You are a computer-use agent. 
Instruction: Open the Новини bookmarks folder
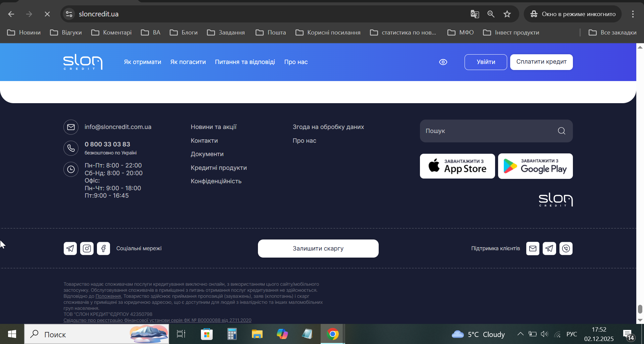click(x=24, y=32)
